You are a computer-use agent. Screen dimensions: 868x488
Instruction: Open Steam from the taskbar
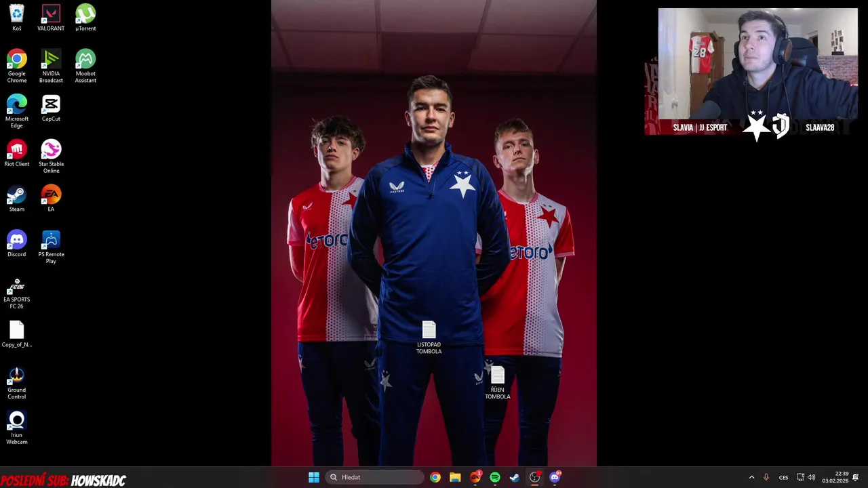515,477
